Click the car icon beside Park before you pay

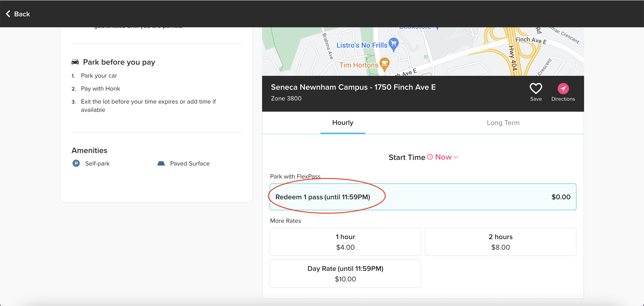[x=75, y=62]
